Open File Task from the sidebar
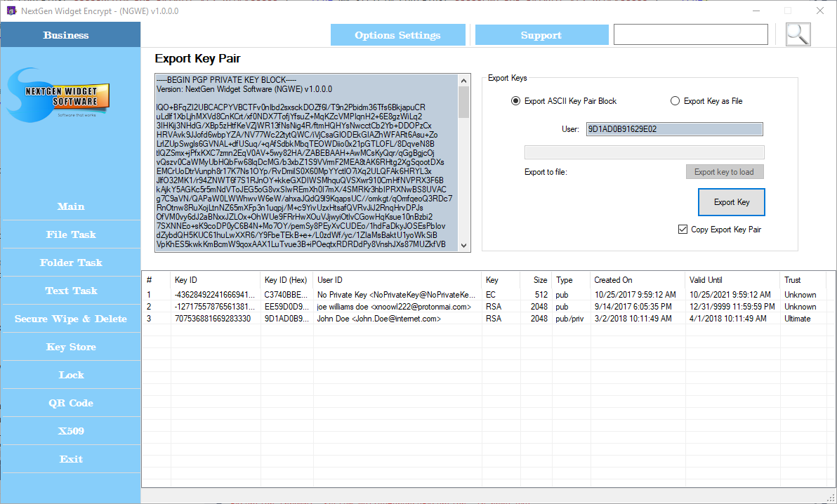 click(71, 234)
